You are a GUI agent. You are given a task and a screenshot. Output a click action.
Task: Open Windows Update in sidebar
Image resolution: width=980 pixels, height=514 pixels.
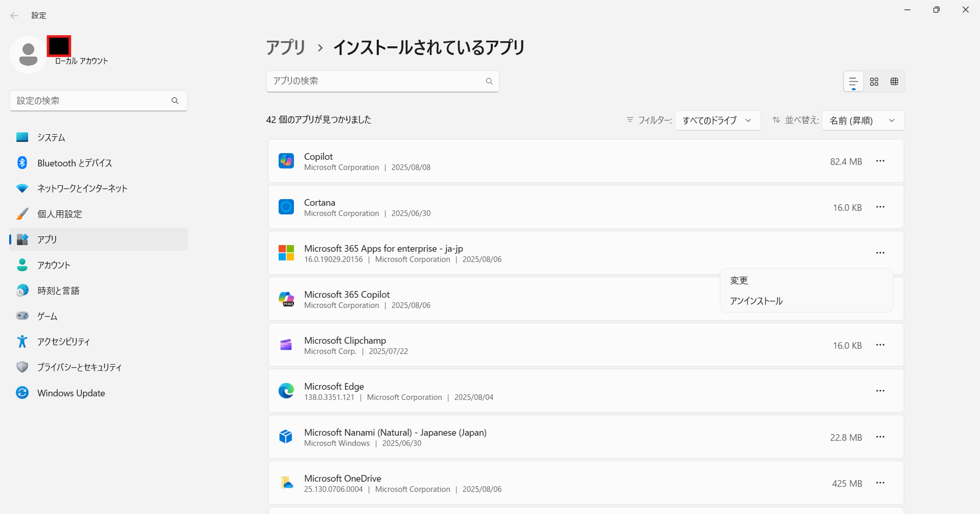pyautogui.click(x=98, y=393)
